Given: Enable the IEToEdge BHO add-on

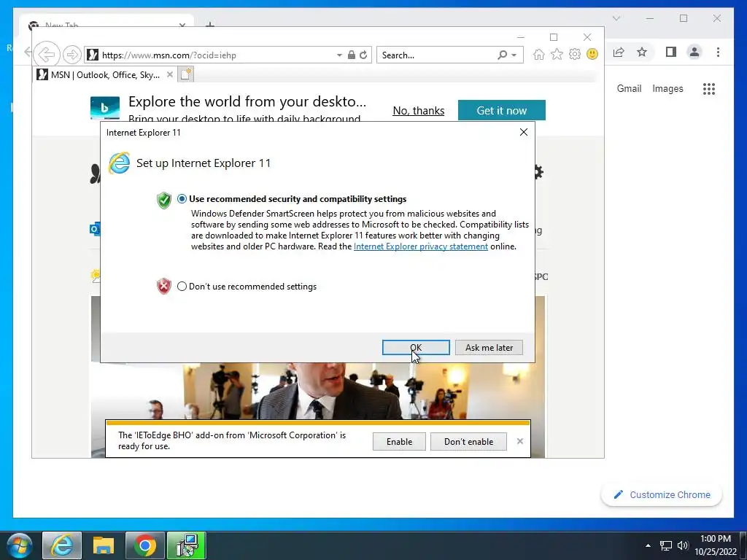Looking at the screenshot, I should tap(399, 441).
